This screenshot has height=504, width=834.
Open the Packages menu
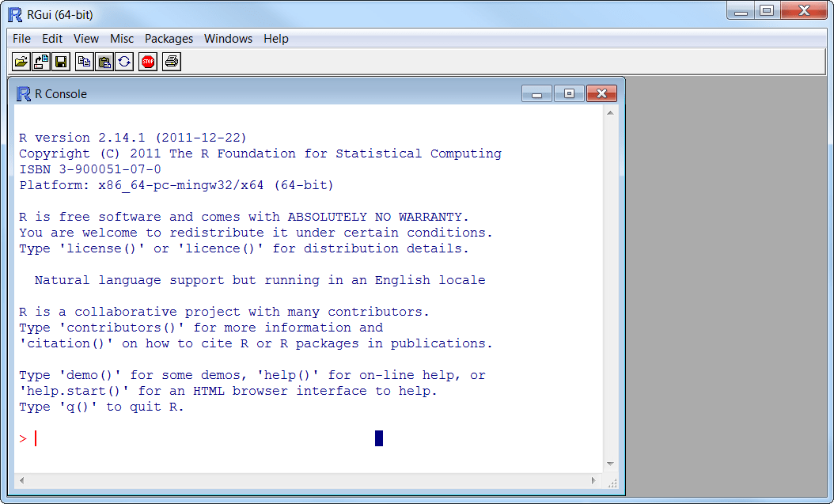click(169, 39)
